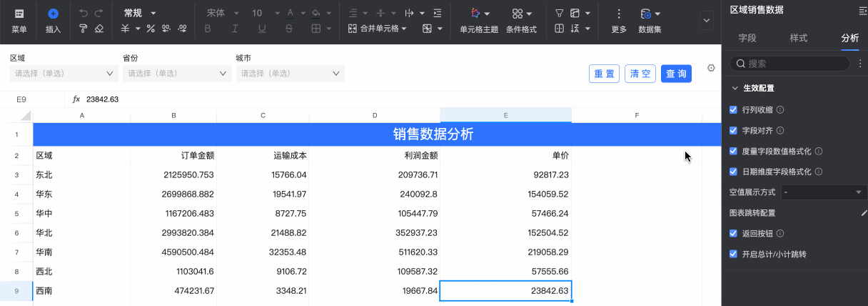The width and height of the screenshot is (868, 306).
Task: Open the 区域 filter dropdown
Action: (64, 73)
